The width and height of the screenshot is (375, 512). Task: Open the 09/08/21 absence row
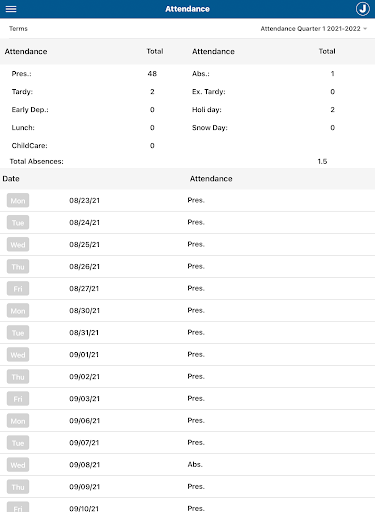(x=187, y=465)
